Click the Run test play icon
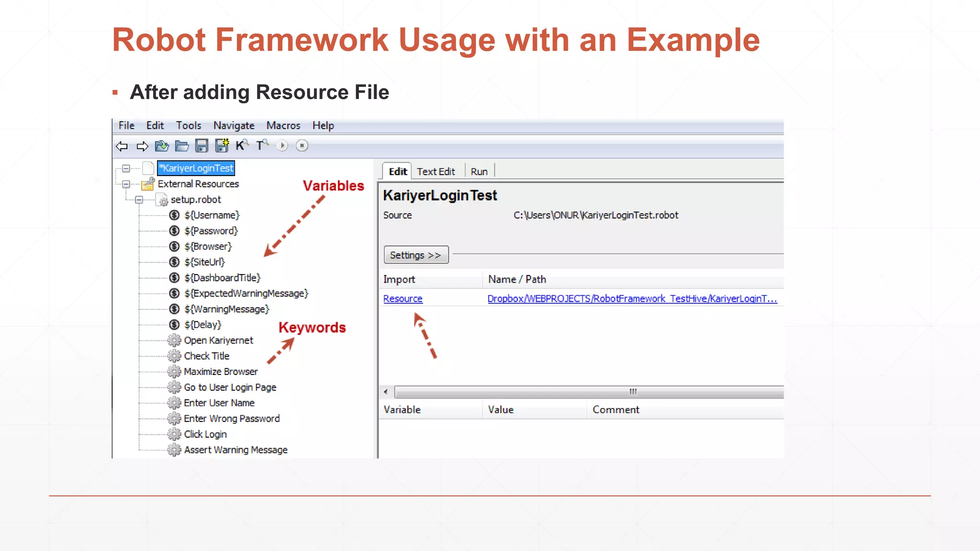Viewport: 980px width, 551px height. click(x=282, y=145)
